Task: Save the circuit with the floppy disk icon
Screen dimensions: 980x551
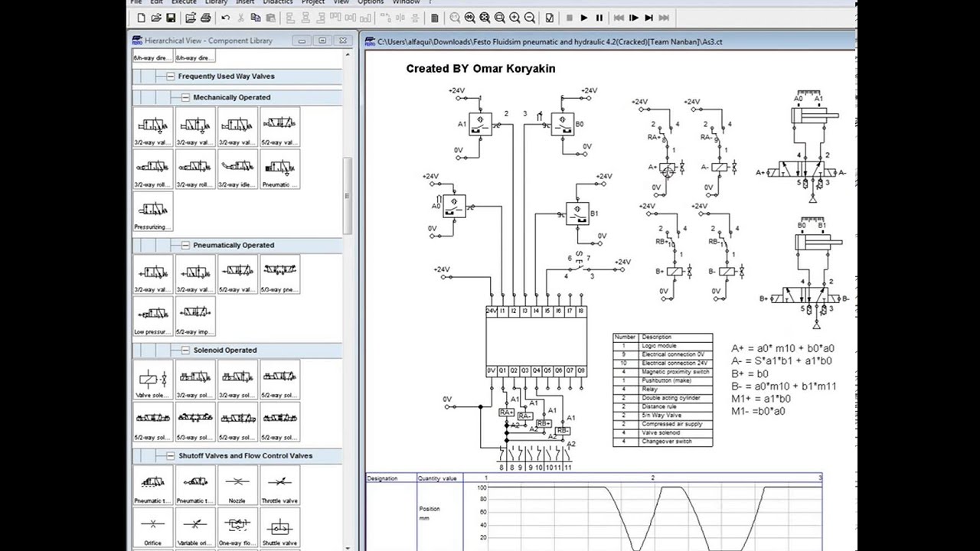Action: (171, 18)
